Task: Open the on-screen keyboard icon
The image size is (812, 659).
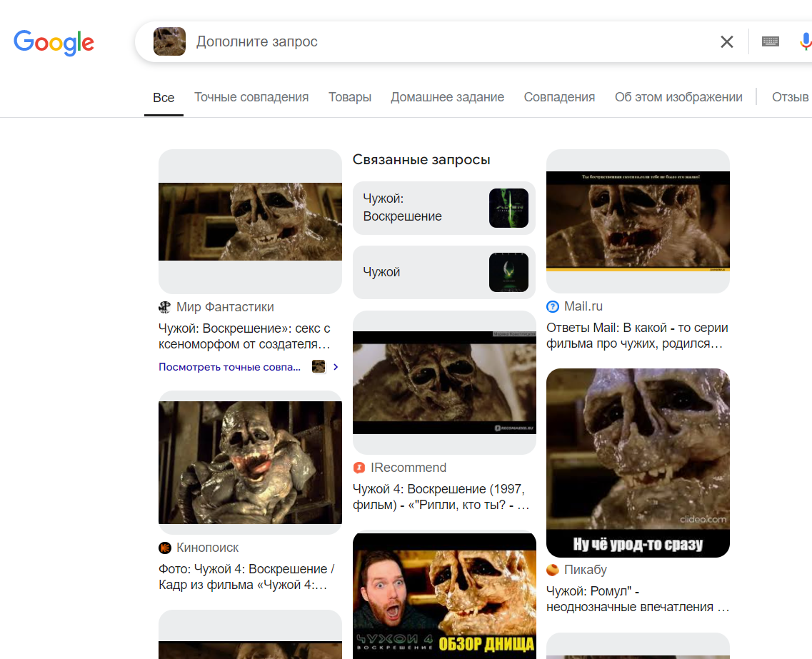Action: 770,41
